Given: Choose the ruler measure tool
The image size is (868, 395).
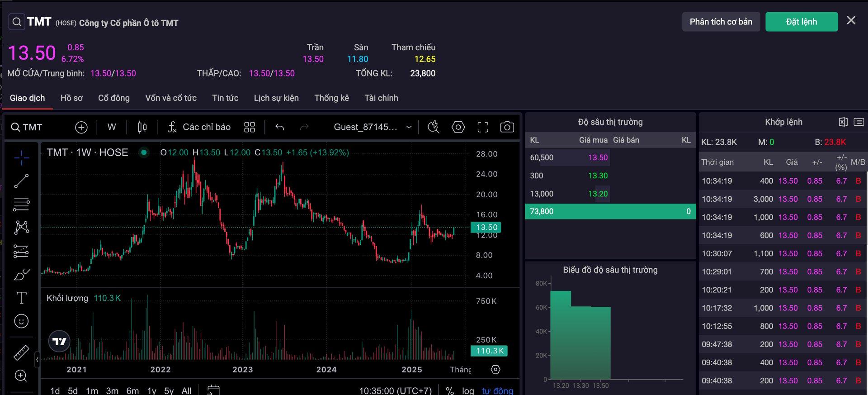Looking at the screenshot, I should (x=21, y=352).
